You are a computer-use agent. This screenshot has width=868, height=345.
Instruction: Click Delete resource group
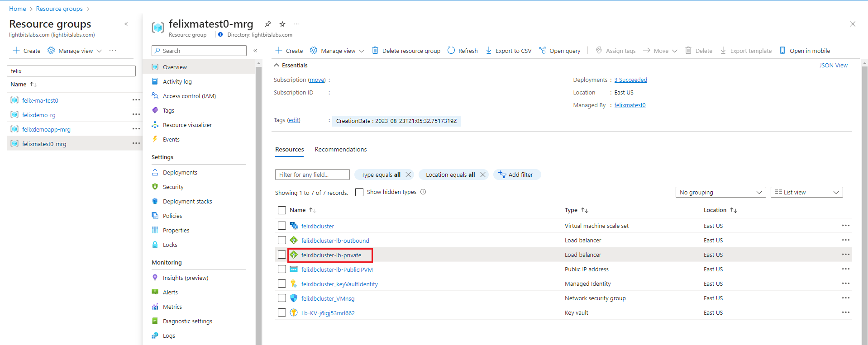pos(406,51)
